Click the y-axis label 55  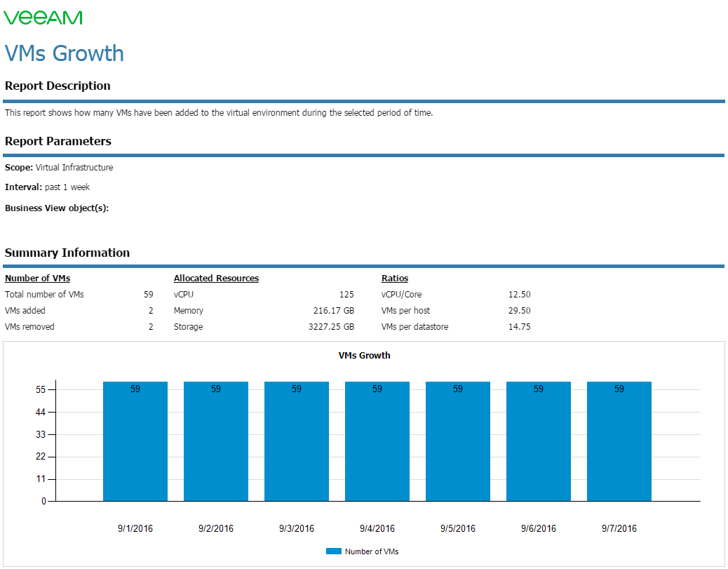click(41, 389)
